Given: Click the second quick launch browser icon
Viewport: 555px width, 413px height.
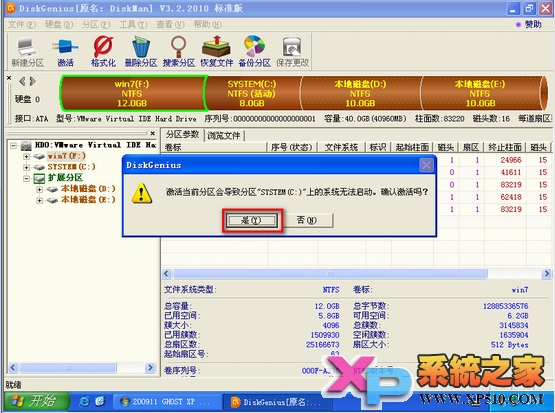Looking at the screenshot, I should [x=101, y=401].
